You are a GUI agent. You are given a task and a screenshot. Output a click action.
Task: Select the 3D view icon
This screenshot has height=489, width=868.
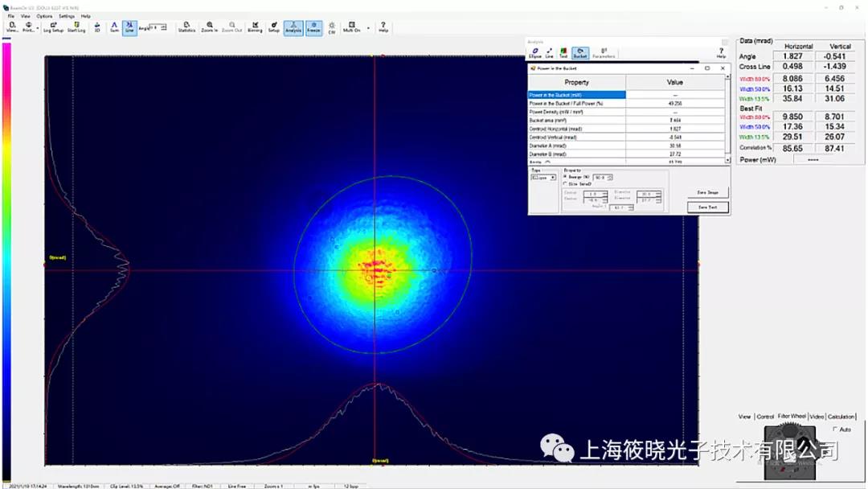tap(97, 27)
